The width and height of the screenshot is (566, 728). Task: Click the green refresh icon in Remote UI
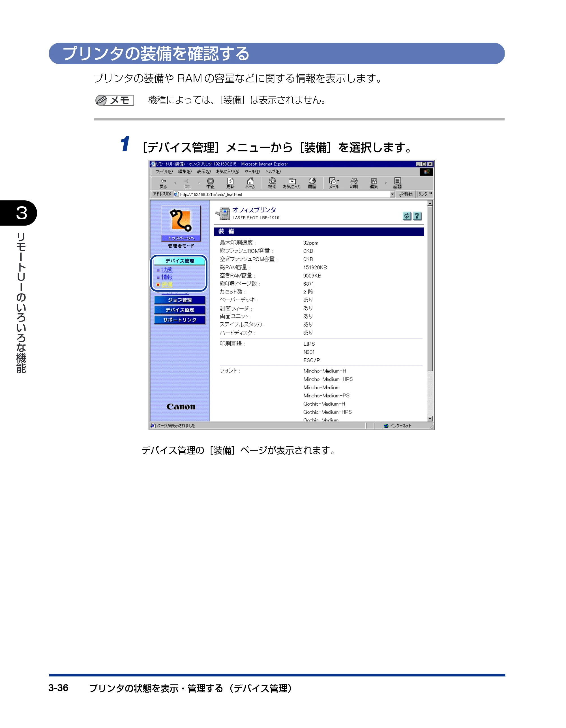point(407,216)
